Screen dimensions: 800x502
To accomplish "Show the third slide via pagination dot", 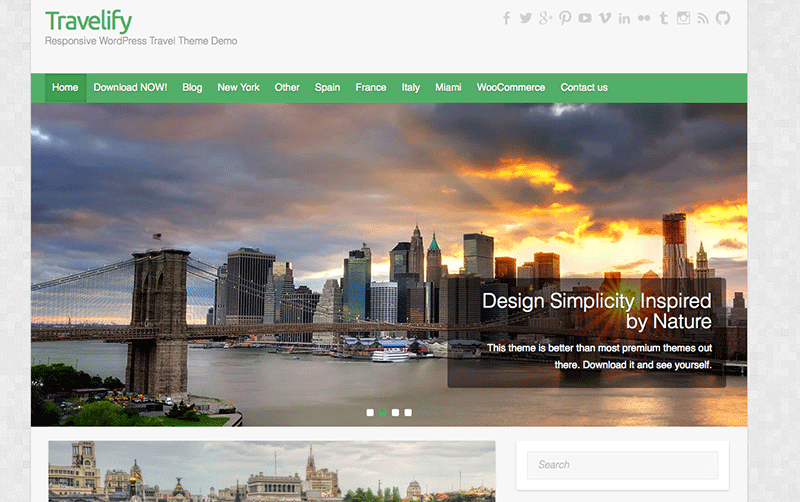I will 395,413.
